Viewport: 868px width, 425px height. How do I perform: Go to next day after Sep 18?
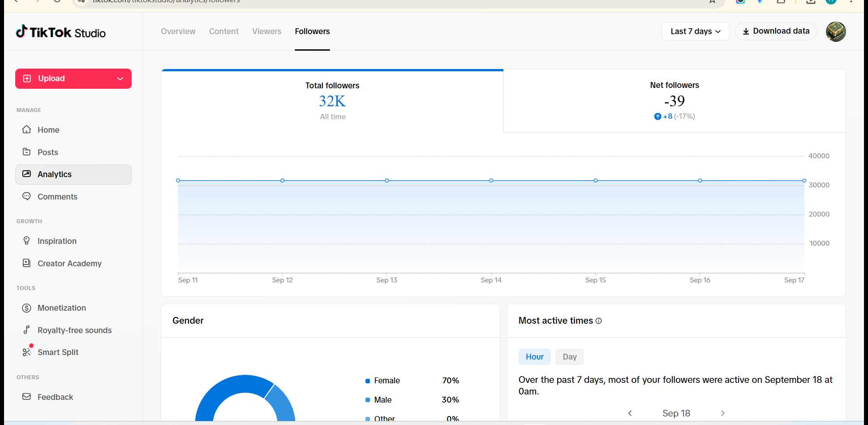coord(722,413)
